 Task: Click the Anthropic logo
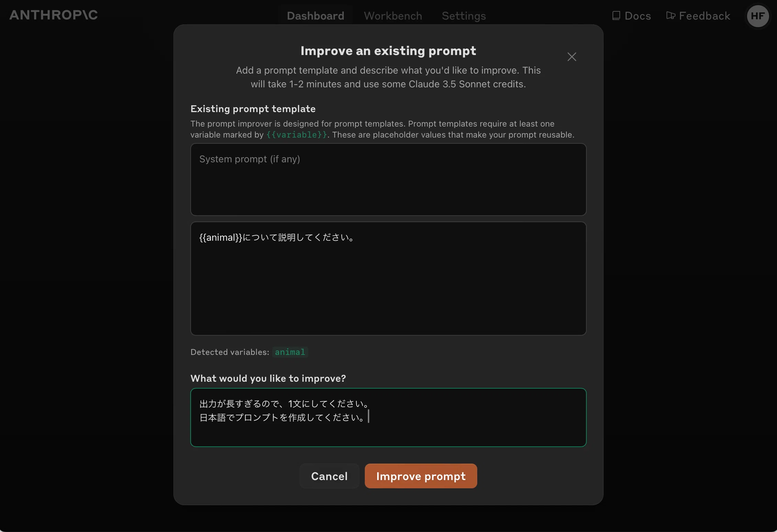[53, 15]
